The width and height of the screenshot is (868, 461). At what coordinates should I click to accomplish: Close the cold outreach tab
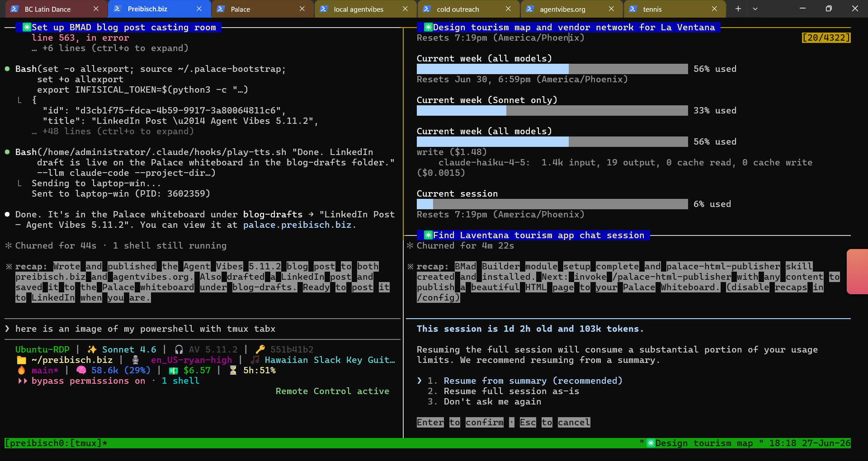click(508, 9)
